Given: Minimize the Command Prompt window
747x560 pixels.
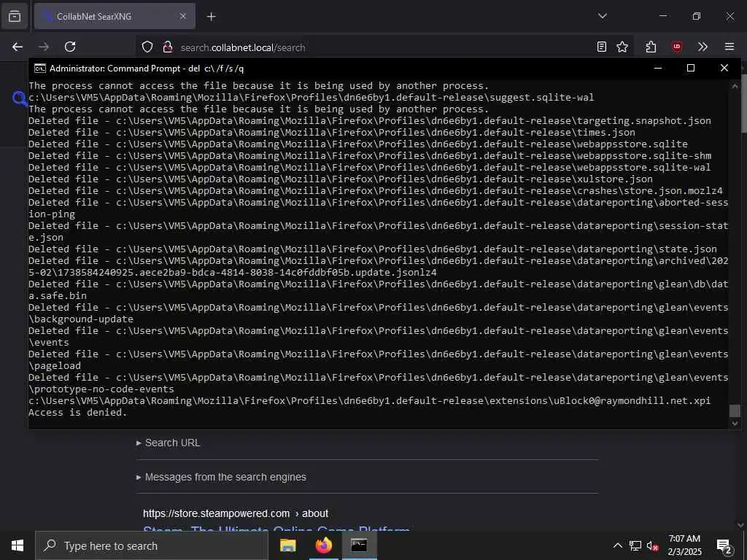Looking at the screenshot, I should coord(658,68).
